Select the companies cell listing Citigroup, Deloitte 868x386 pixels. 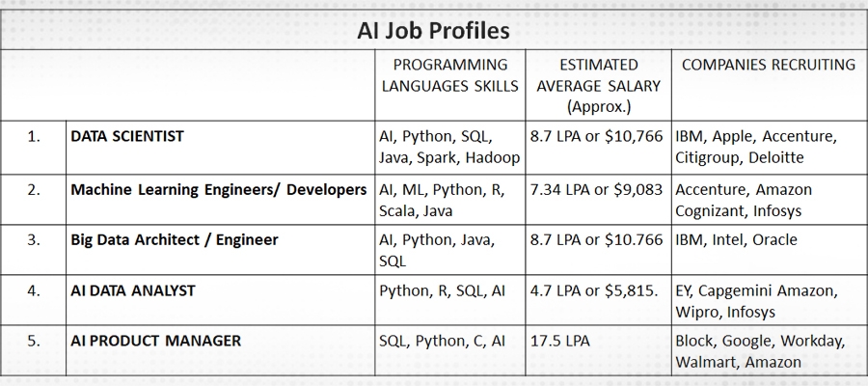756,147
